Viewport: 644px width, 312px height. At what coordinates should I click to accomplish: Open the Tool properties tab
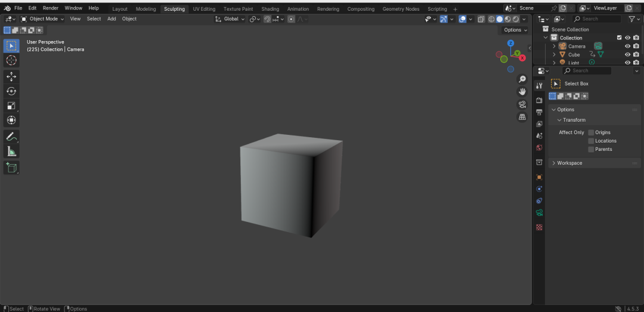[539, 85]
